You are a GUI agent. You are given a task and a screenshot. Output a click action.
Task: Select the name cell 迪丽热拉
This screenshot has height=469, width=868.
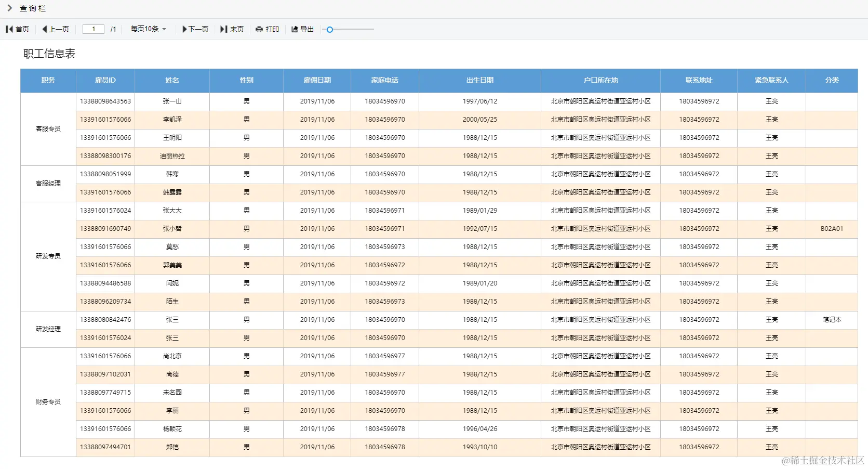click(x=172, y=156)
